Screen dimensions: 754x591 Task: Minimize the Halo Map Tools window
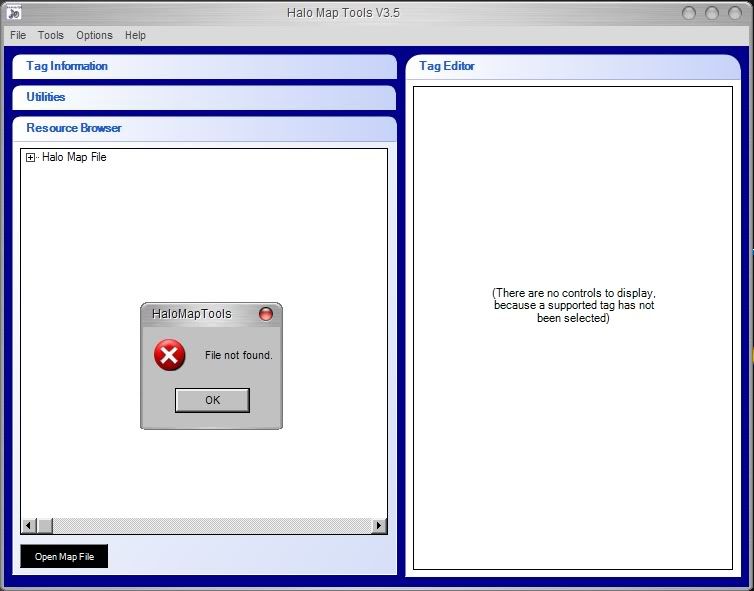click(x=689, y=13)
